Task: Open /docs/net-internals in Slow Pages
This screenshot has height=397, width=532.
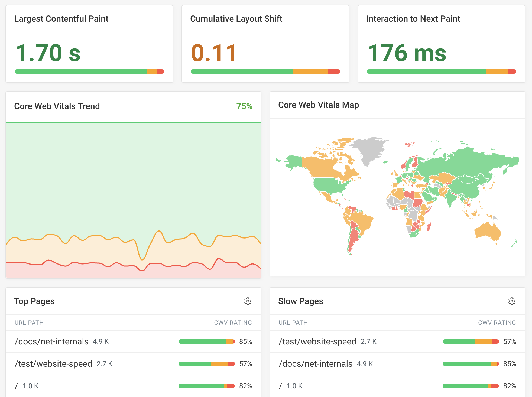Action: (316, 364)
